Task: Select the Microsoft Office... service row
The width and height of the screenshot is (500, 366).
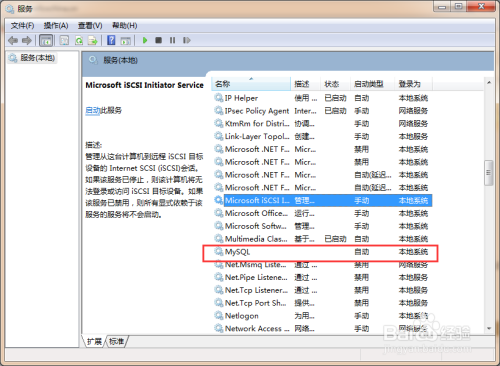Action: coord(323,213)
